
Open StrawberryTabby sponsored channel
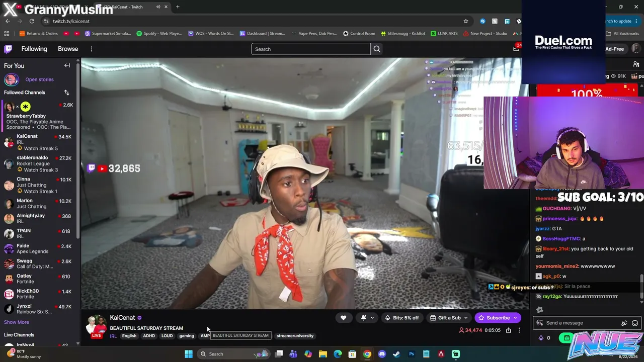(x=38, y=116)
